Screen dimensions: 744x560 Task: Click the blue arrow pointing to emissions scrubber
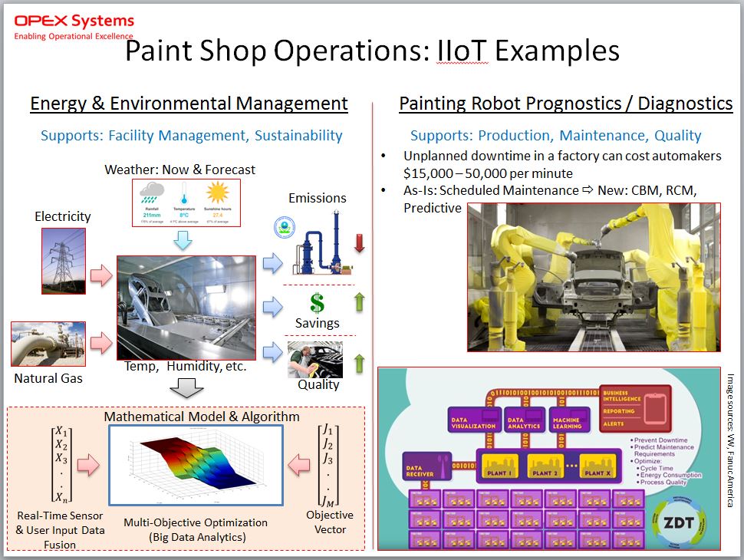[273, 263]
